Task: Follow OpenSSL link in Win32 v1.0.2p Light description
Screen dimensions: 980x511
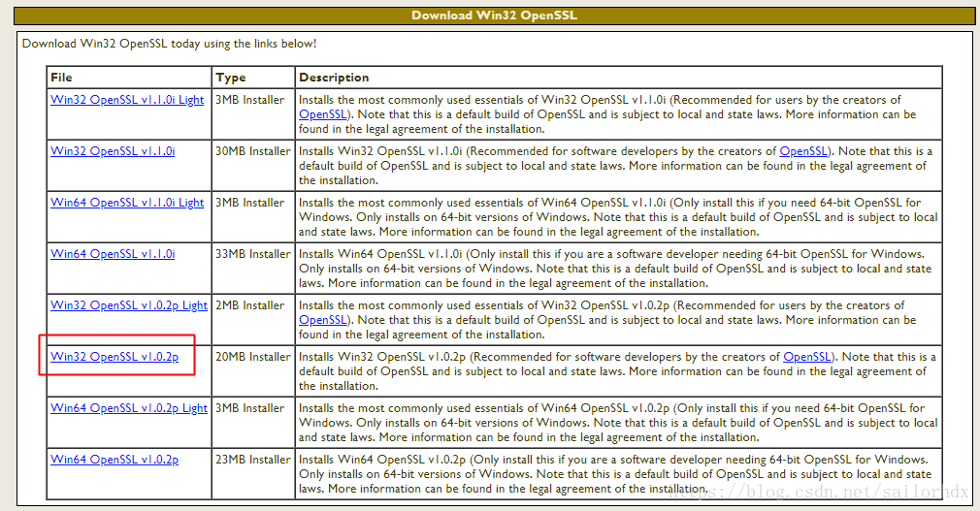Action: pos(322,320)
